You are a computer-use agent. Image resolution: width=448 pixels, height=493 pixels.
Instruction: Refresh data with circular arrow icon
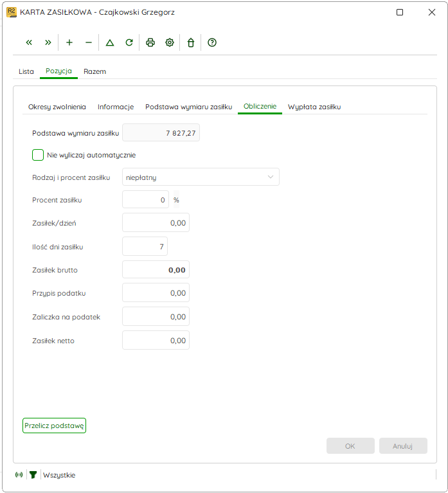[129, 42]
